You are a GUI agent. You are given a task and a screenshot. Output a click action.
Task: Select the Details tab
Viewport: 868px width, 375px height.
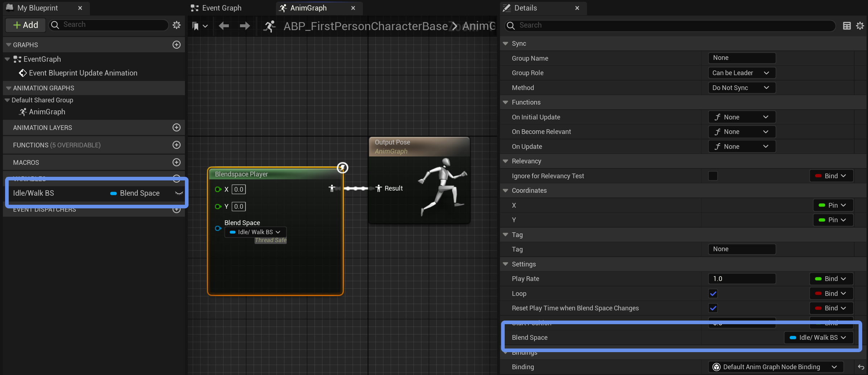(x=525, y=8)
